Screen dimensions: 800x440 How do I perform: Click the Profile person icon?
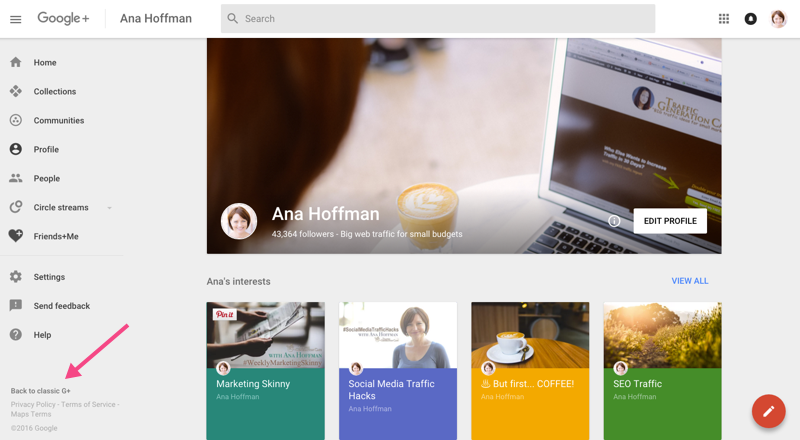[16, 149]
